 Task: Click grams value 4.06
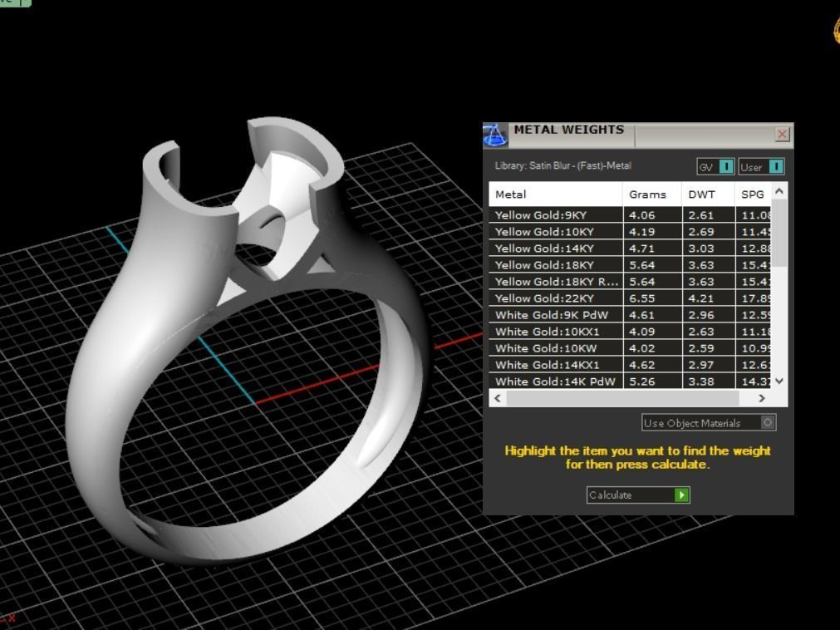click(x=641, y=214)
